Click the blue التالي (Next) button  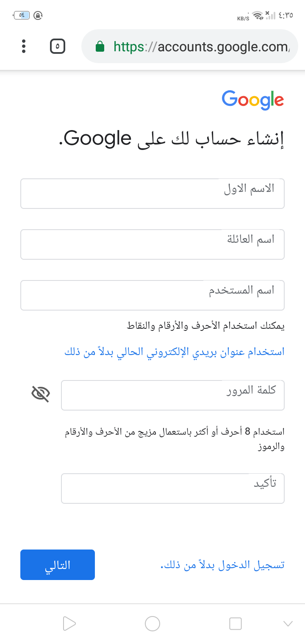click(58, 565)
